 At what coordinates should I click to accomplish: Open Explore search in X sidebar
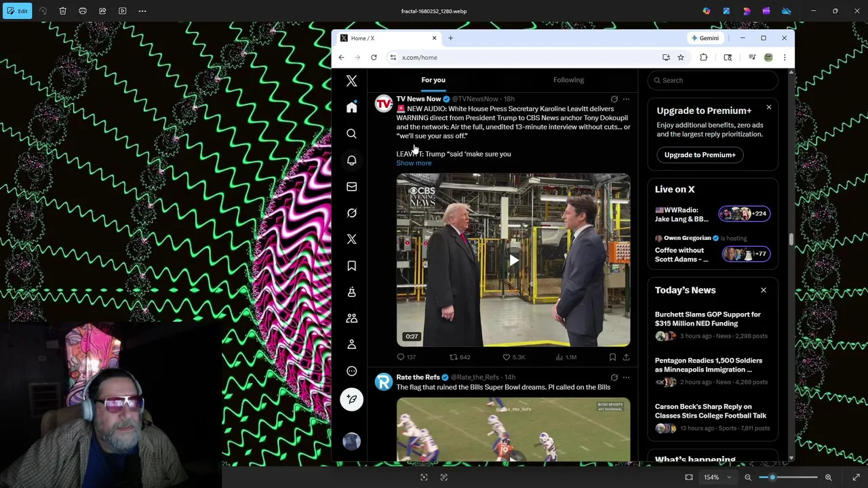pyautogui.click(x=351, y=134)
